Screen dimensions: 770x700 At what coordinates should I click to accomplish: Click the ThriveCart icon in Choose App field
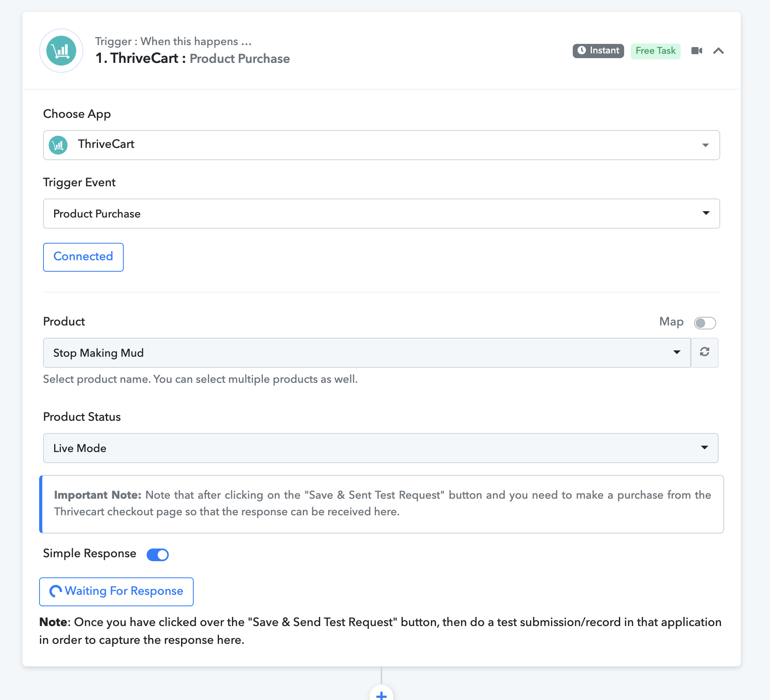pos(58,145)
